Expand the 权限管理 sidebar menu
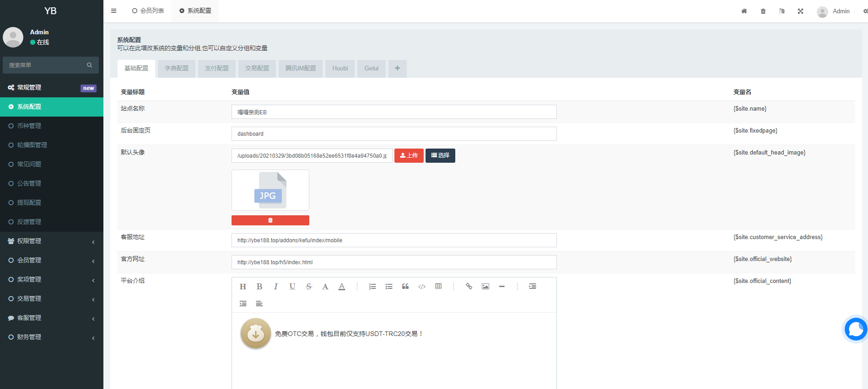This screenshot has height=389, width=868. tap(51, 241)
